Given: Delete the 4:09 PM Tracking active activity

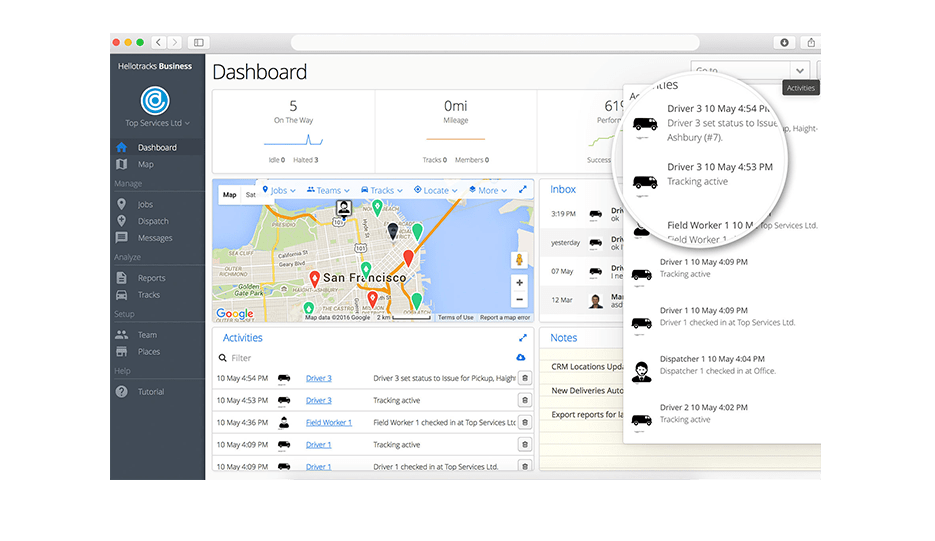Looking at the screenshot, I should point(525,444).
